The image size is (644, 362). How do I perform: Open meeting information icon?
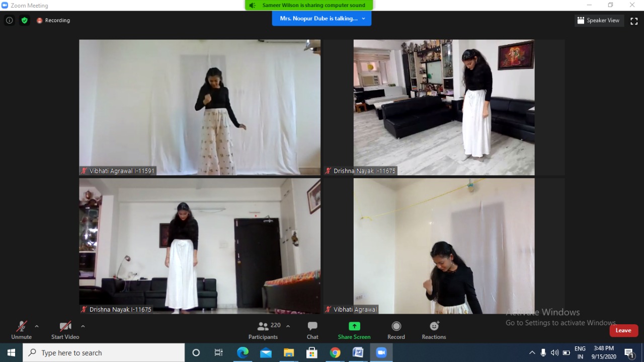(9, 20)
